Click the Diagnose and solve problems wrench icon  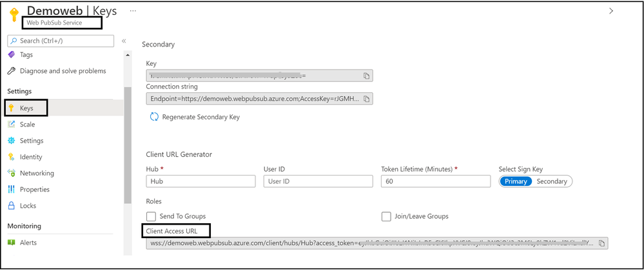click(x=12, y=71)
